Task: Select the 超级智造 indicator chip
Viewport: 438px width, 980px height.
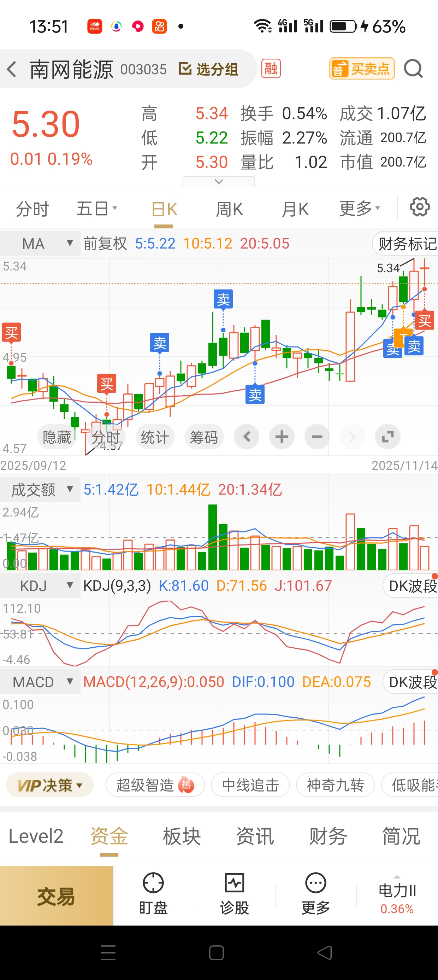Action: [155, 784]
